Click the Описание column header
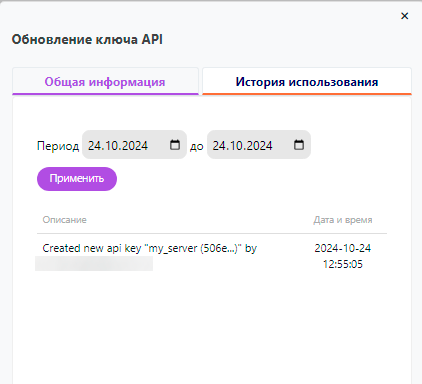The width and height of the screenshot is (422, 384). pos(65,220)
